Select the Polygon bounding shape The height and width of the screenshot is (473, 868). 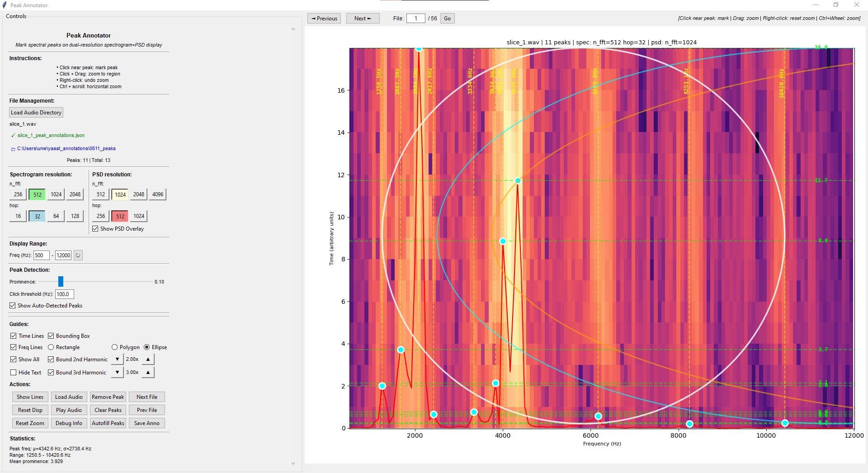pyautogui.click(x=115, y=347)
